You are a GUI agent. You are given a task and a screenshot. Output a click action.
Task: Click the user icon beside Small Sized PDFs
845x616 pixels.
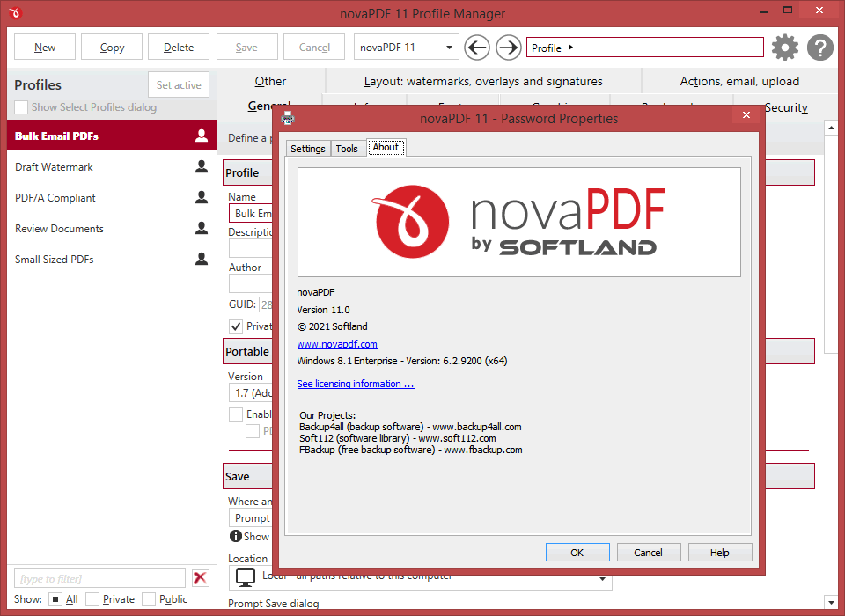pyautogui.click(x=202, y=259)
